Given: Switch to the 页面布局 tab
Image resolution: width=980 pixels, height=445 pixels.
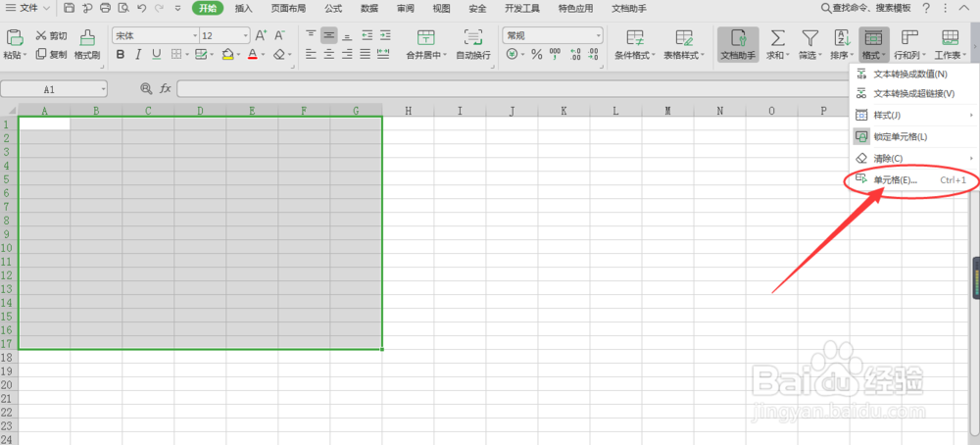Looking at the screenshot, I should click(288, 9).
